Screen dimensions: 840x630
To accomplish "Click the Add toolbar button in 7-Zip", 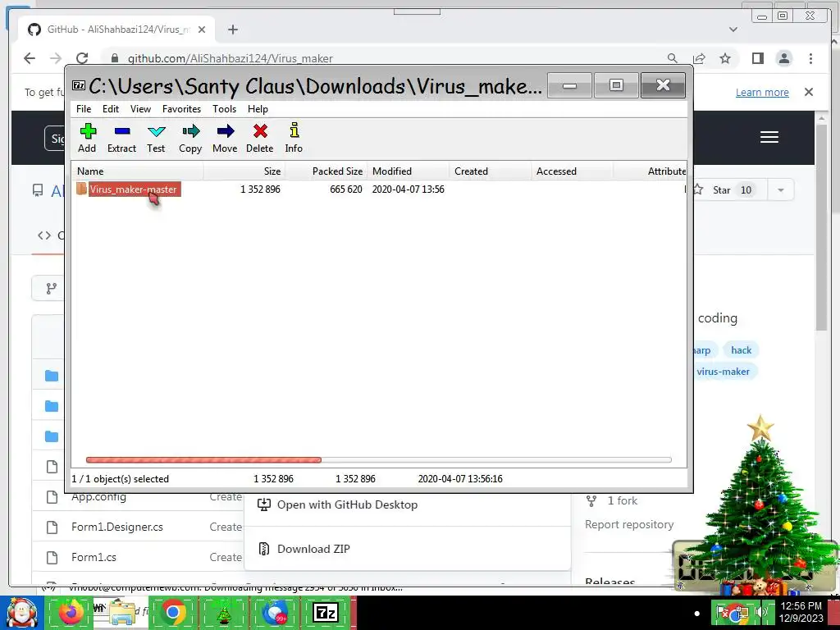I will (87, 138).
